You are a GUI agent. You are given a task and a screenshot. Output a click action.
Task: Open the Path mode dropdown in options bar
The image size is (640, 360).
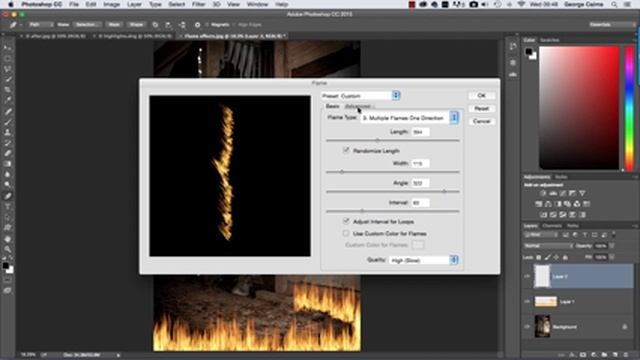click(x=41, y=25)
